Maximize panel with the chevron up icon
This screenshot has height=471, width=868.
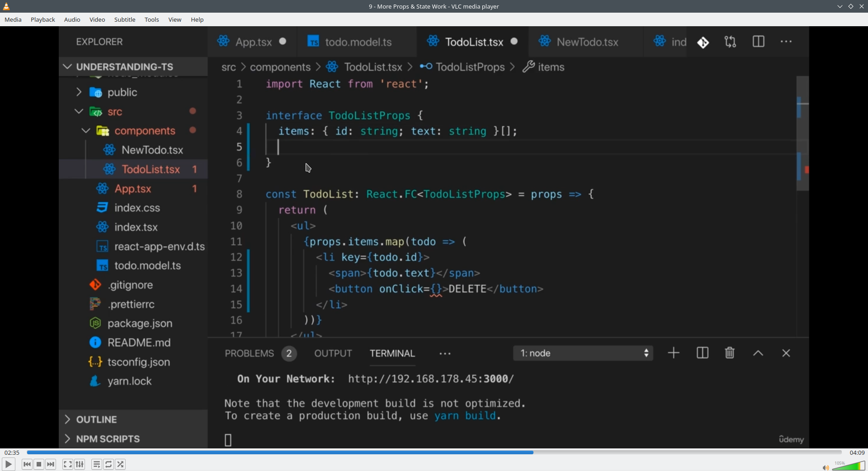[758, 354]
